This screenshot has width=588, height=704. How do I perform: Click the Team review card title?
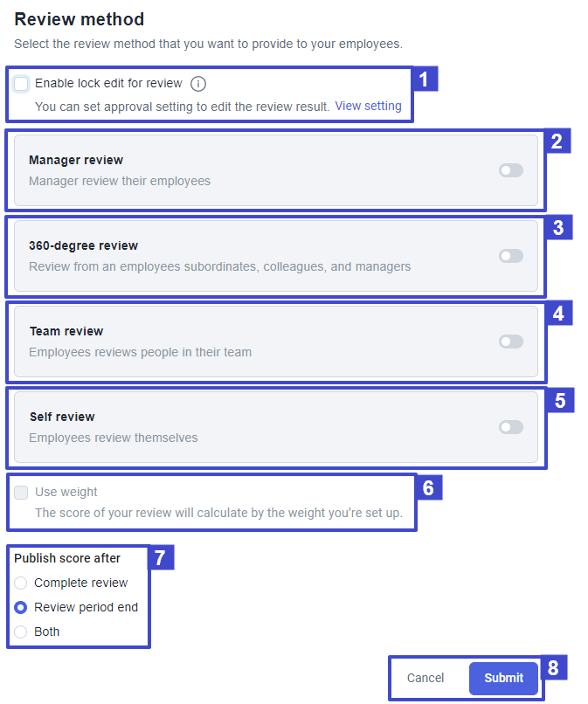(x=66, y=331)
